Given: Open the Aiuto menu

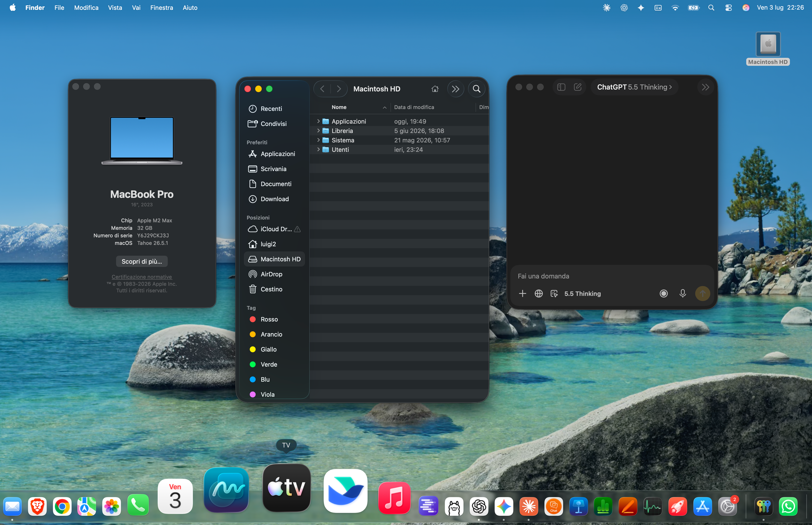Looking at the screenshot, I should click(190, 8).
